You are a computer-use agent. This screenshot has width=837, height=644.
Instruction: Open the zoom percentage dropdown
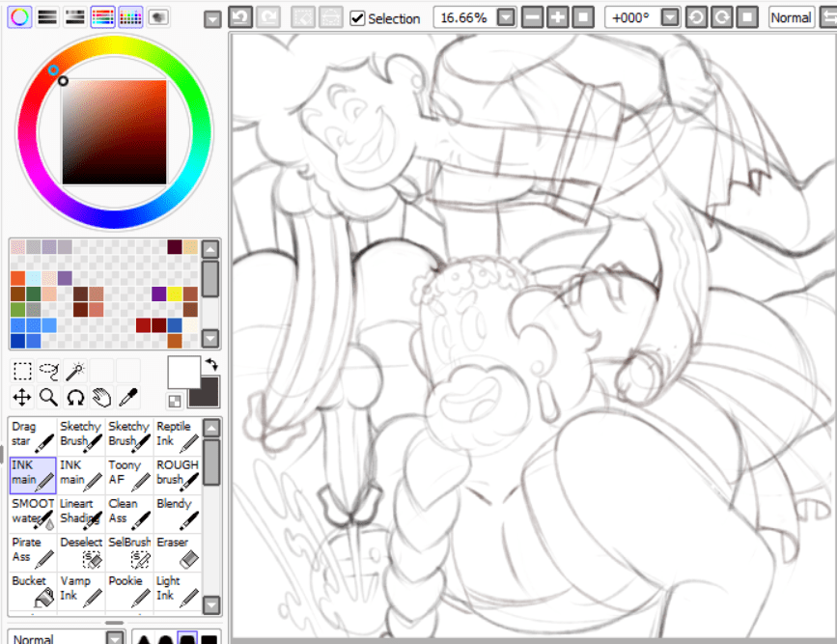click(506, 17)
